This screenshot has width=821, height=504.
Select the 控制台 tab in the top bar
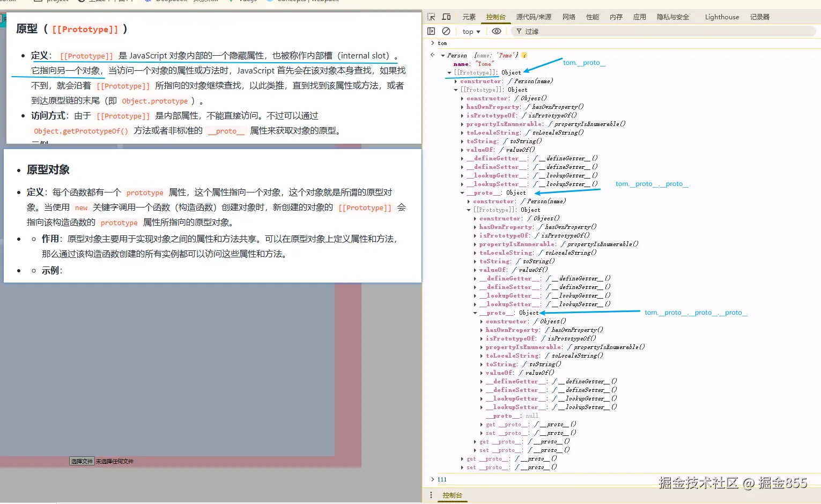496,17
